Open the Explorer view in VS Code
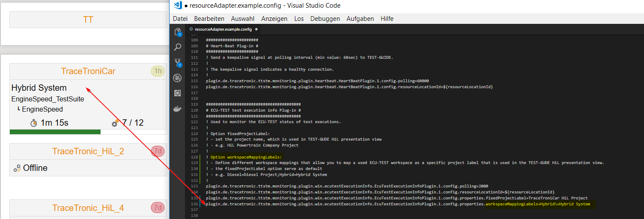This screenshot has height=219, width=644. coord(177,32)
